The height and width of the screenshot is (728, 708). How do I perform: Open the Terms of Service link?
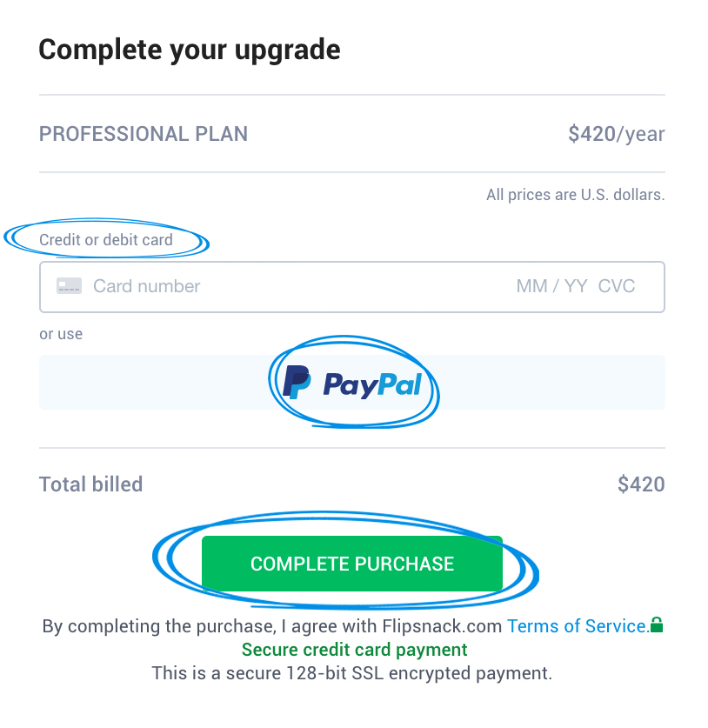pyautogui.click(x=578, y=626)
